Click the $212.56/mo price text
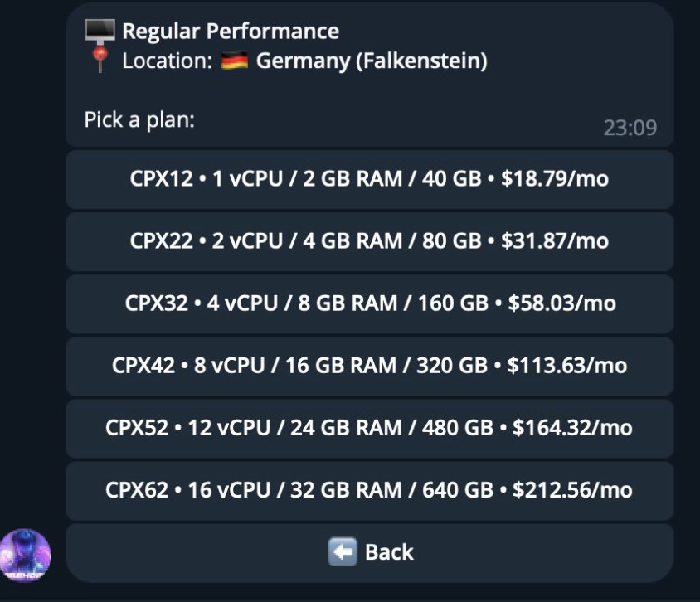 572,490
